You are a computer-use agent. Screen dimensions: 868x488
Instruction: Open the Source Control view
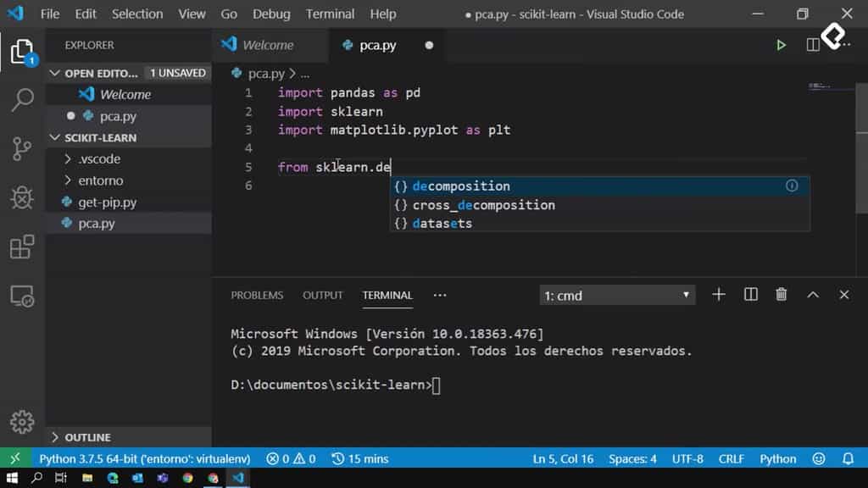(22, 148)
